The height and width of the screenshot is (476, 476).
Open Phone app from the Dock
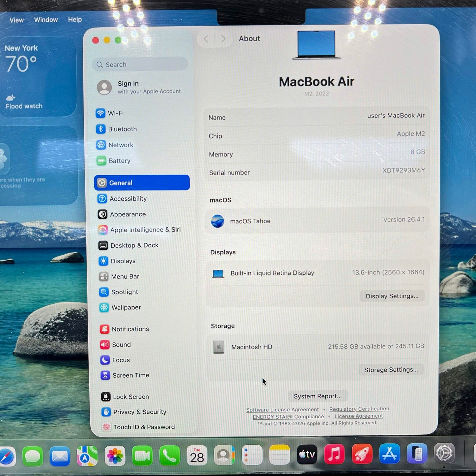click(170, 456)
